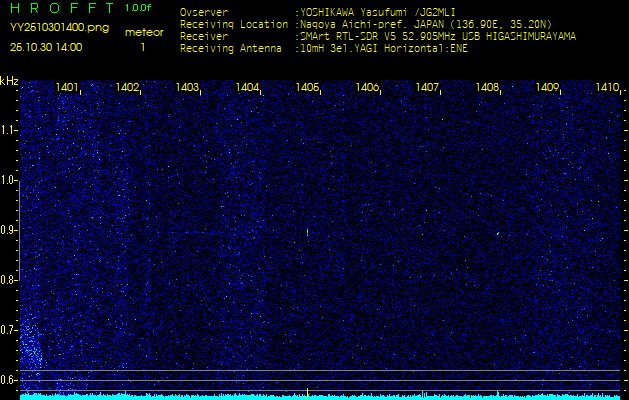Click the 0.9 frequency axis label
The height and width of the screenshot is (400, 629).
pyautogui.click(x=7, y=230)
